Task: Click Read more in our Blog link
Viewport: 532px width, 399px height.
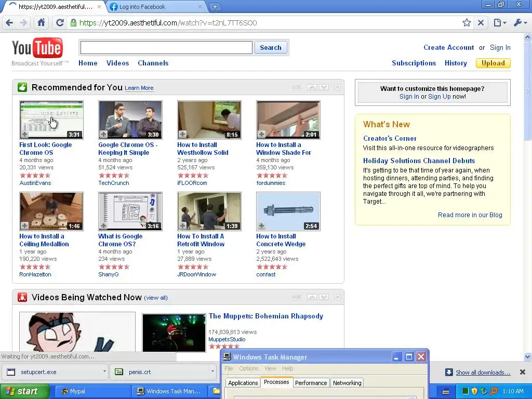Action: pyautogui.click(x=470, y=215)
